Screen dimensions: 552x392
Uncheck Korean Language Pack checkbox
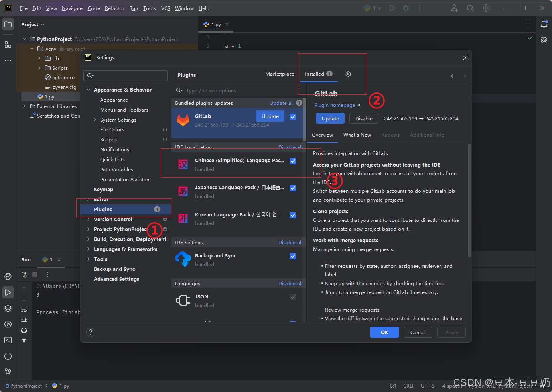(x=293, y=215)
